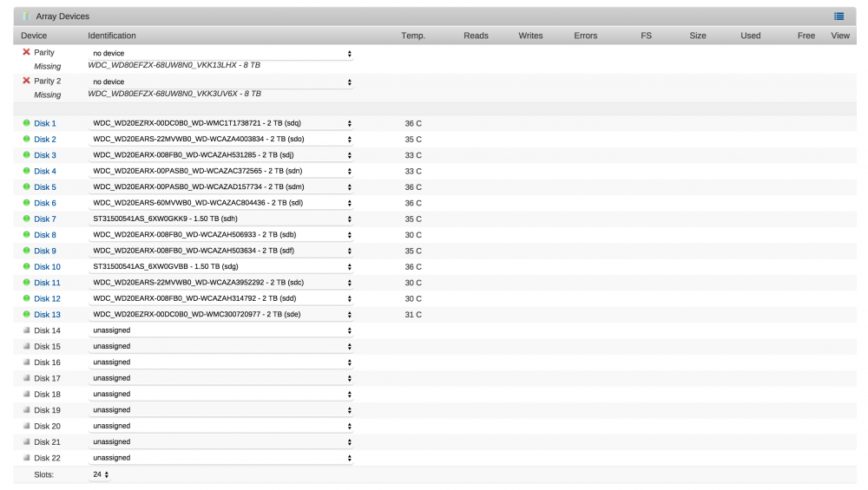Click the Size column header
This screenshot has height=490, width=868.
coord(698,36)
